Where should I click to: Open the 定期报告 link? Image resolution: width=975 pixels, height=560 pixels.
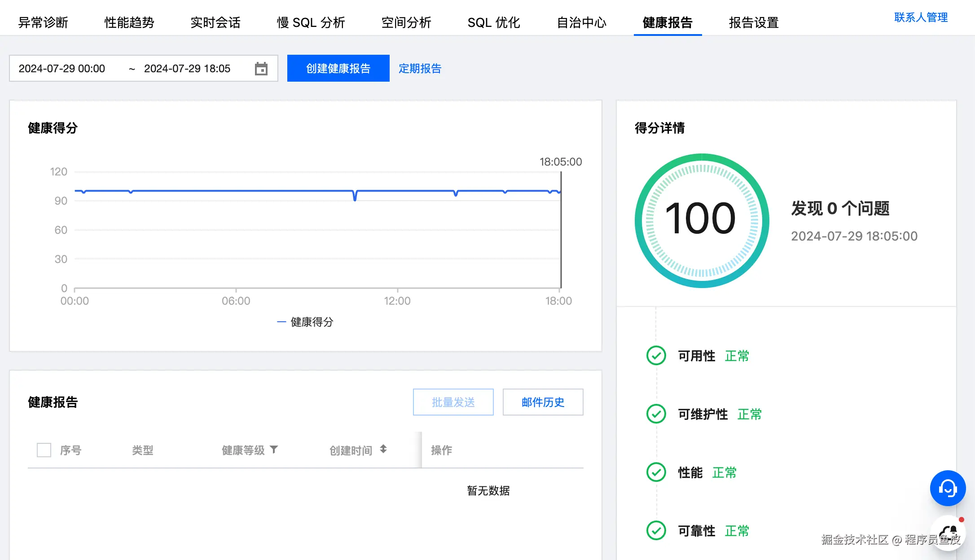pos(420,69)
